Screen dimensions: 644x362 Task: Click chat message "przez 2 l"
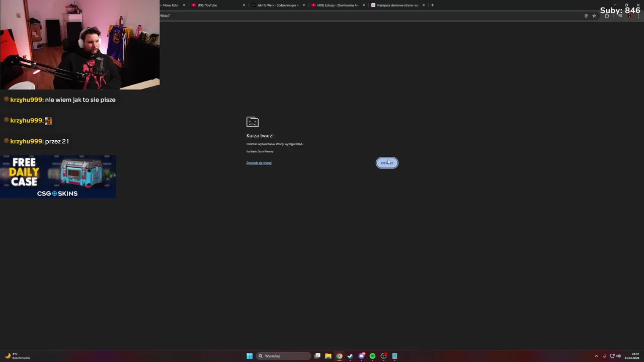(57, 141)
